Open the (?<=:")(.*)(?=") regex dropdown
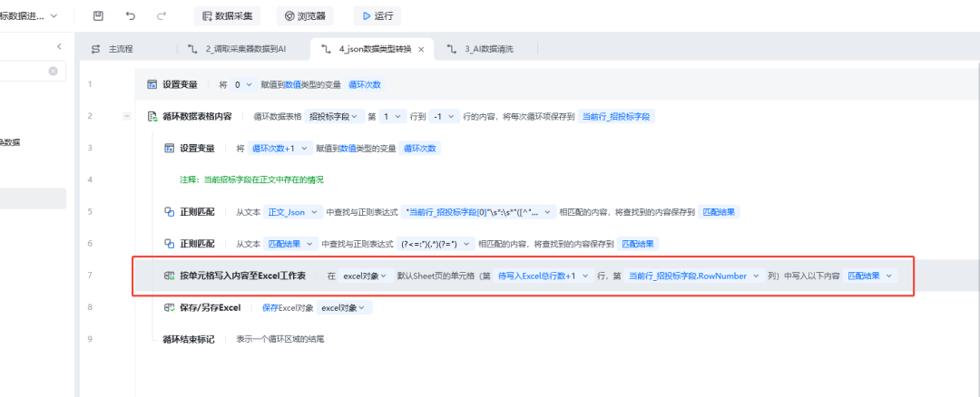This screenshot has width=980, height=397. point(435,244)
